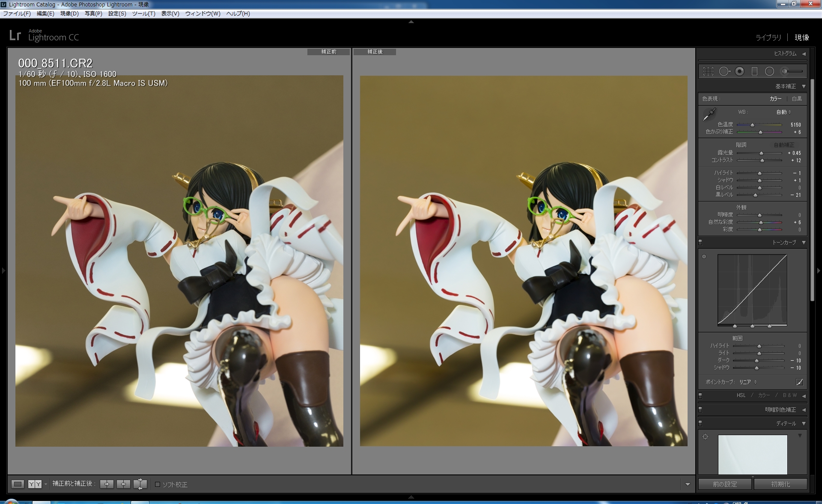Select the Graduated Filter tool
The image size is (822, 504).
click(x=754, y=71)
